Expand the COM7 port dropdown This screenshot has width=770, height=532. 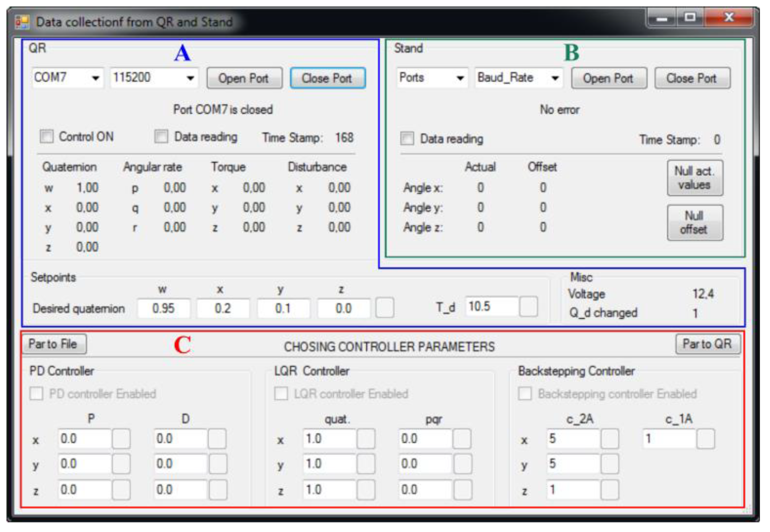point(95,78)
